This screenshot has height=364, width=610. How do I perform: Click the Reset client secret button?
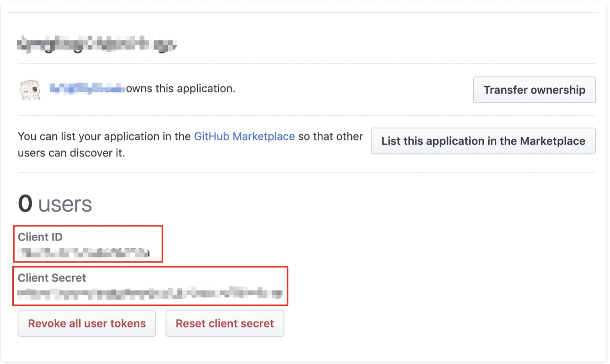click(x=225, y=323)
